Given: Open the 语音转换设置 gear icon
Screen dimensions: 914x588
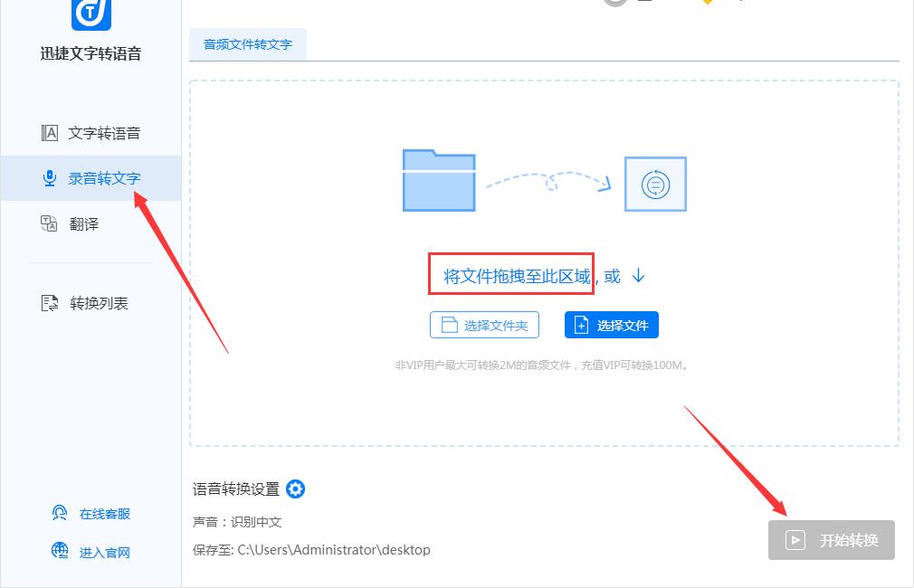Looking at the screenshot, I should [295, 488].
